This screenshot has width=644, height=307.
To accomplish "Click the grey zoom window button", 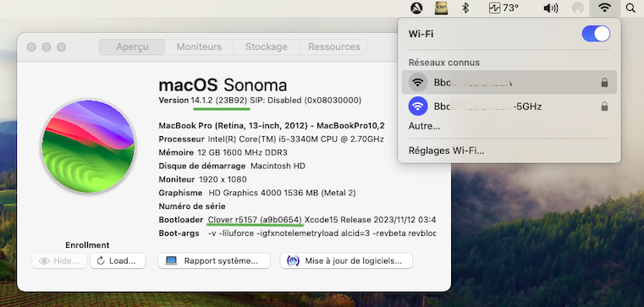I will (61, 47).
